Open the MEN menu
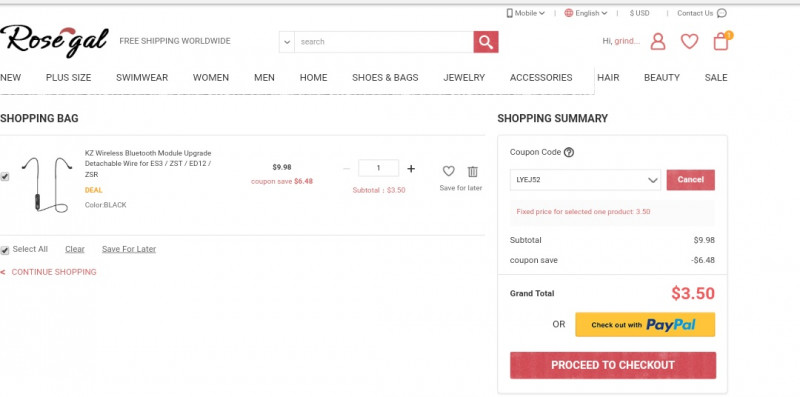 264,78
